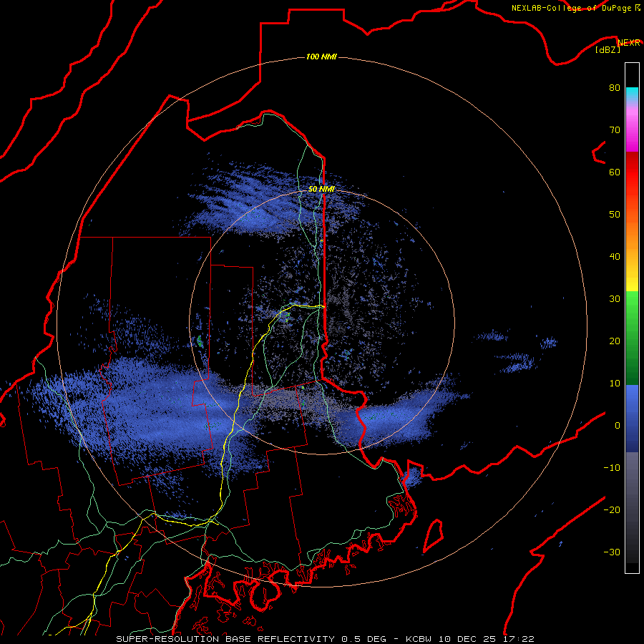
Task: Click the 50 dBZ scale value
Action: (x=615, y=215)
